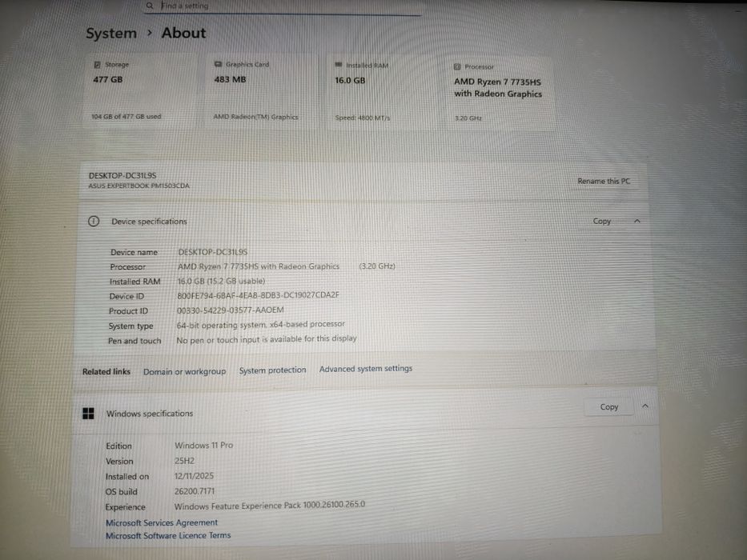Select AMD Radeon(TM) Graphics card subtitle
The height and width of the screenshot is (560, 747).
256,117
